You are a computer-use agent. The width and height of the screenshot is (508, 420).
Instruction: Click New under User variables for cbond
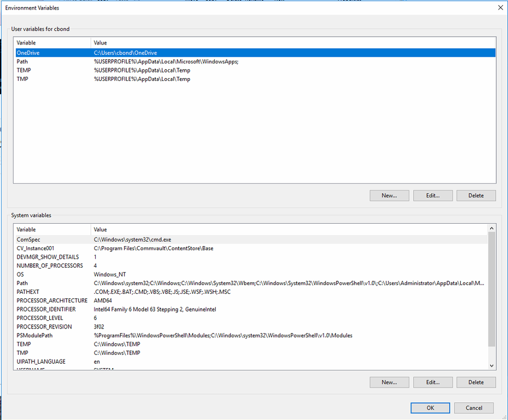pyautogui.click(x=390, y=195)
